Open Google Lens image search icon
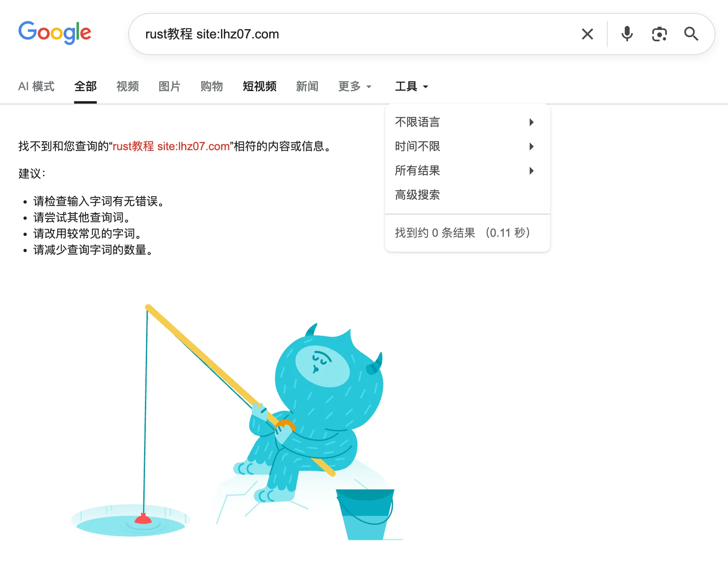728x586 pixels. point(659,34)
